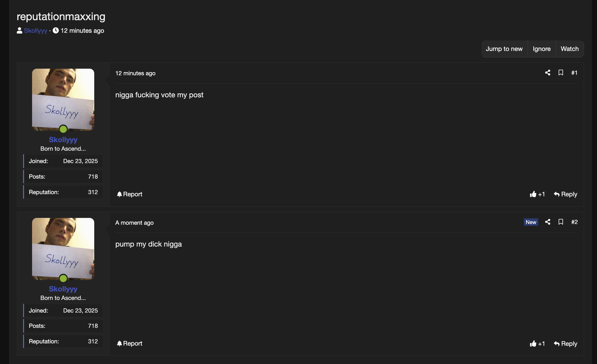Open the #2 post permalink
Screen dimensions: 597x364
click(x=574, y=222)
